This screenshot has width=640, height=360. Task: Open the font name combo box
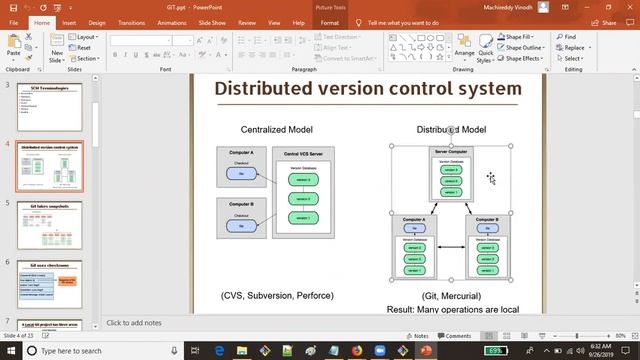(x=141, y=40)
